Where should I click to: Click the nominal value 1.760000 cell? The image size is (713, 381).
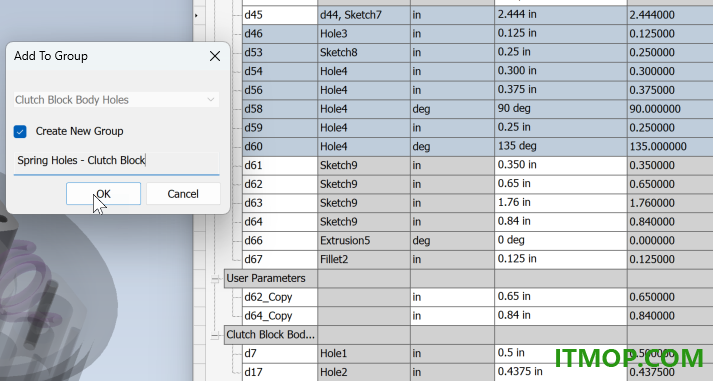point(670,203)
